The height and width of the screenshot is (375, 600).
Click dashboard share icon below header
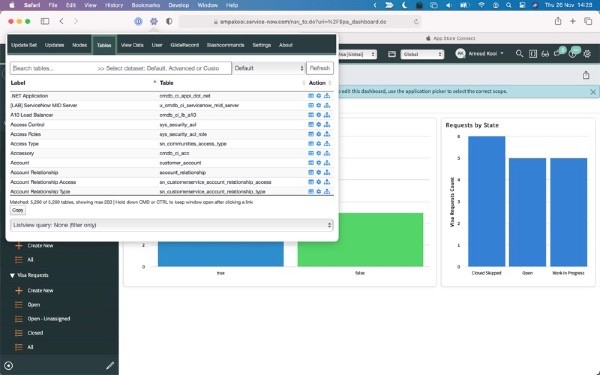[586, 75]
